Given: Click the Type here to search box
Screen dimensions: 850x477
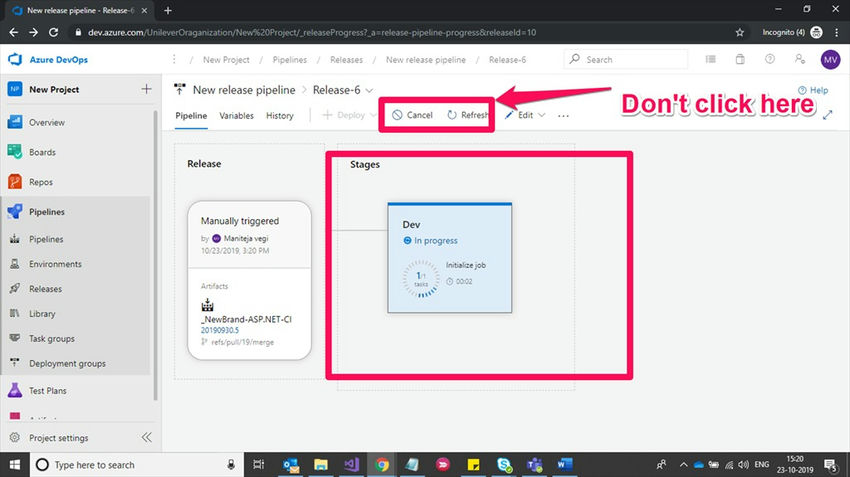Looking at the screenshot, I should tap(137, 465).
